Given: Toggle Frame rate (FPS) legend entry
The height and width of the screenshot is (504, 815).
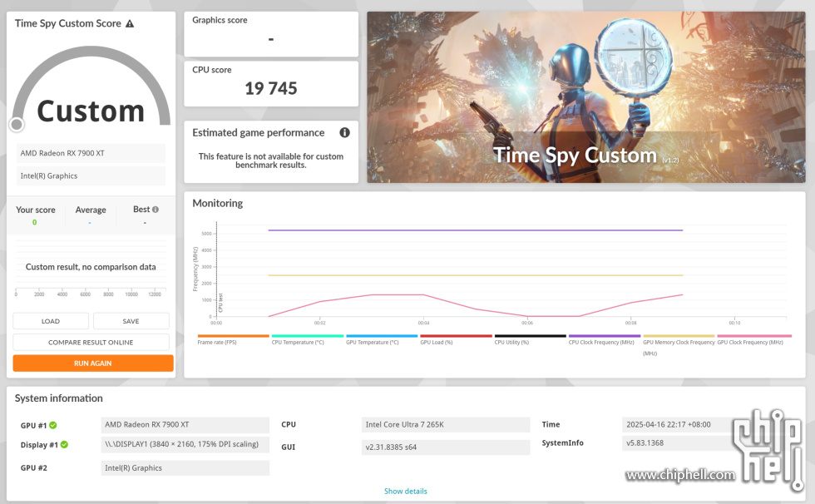Looking at the screenshot, I should click(233, 339).
